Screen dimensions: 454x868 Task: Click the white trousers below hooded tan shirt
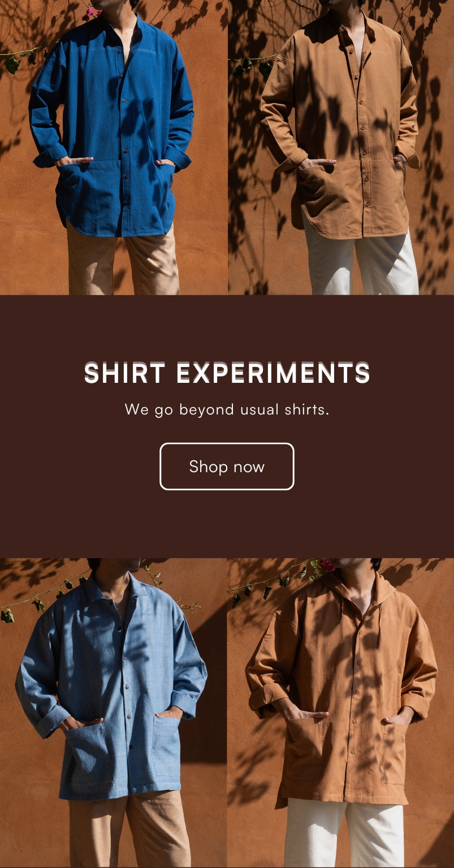(344, 833)
